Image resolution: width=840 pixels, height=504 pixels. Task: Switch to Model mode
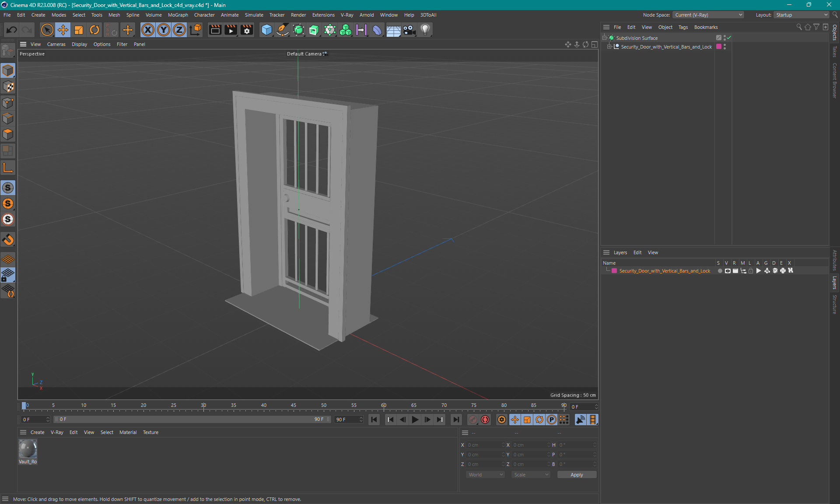tap(8, 70)
